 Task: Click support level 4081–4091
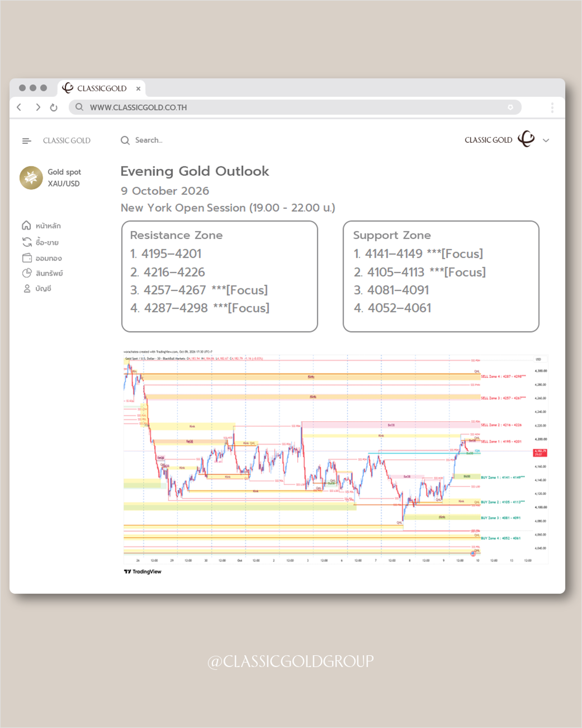click(392, 290)
